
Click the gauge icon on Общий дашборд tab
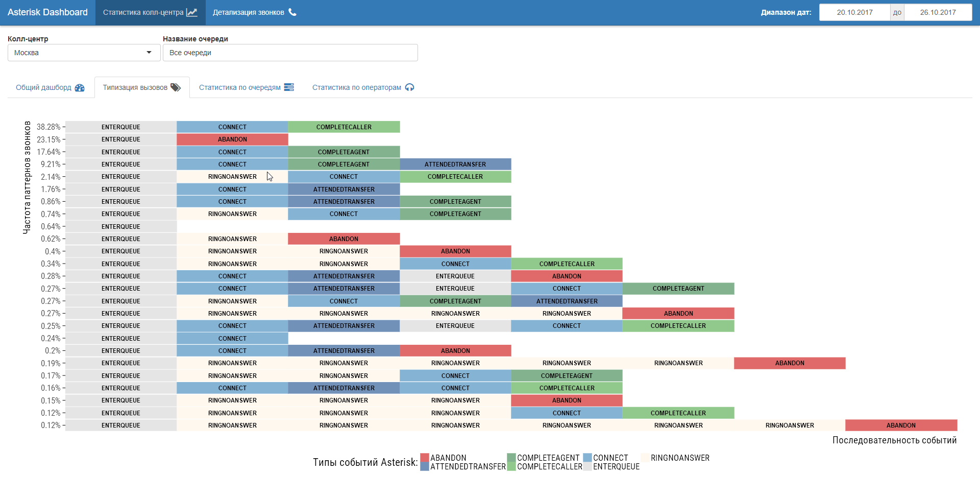click(80, 88)
